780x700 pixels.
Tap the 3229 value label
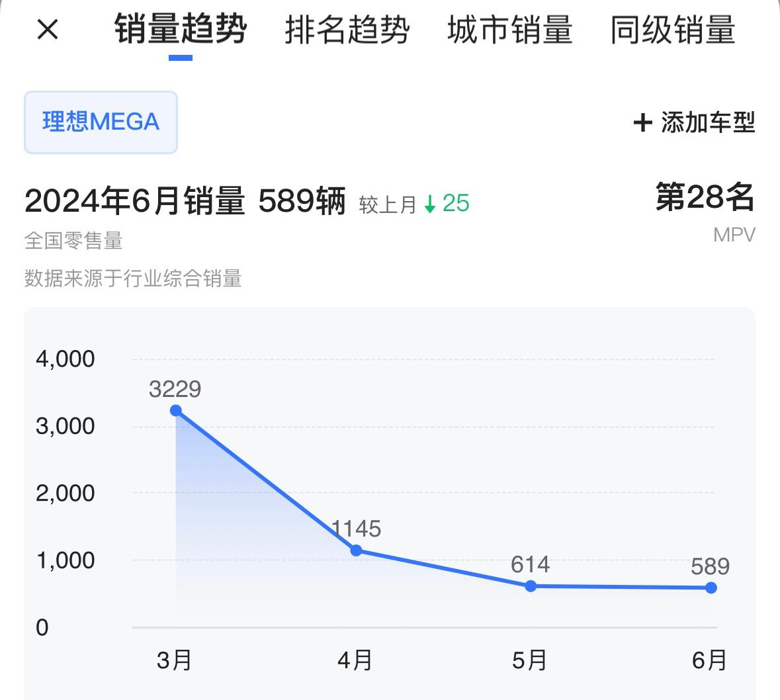(x=175, y=389)
